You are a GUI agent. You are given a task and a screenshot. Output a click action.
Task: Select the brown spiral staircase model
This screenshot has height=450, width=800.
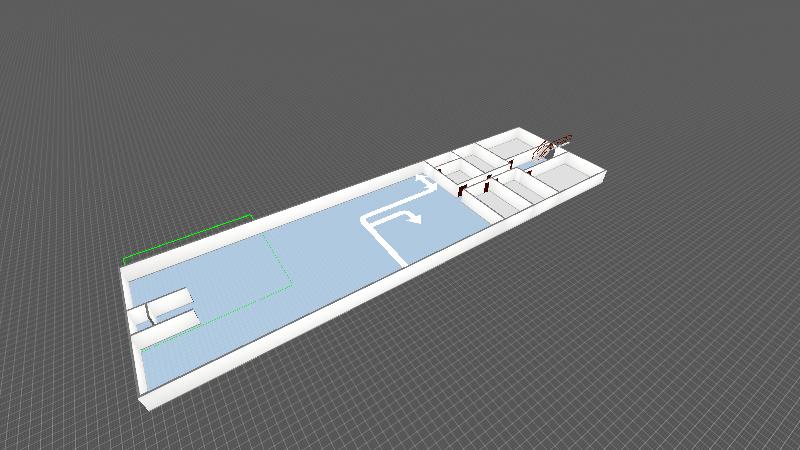(552, 146)
